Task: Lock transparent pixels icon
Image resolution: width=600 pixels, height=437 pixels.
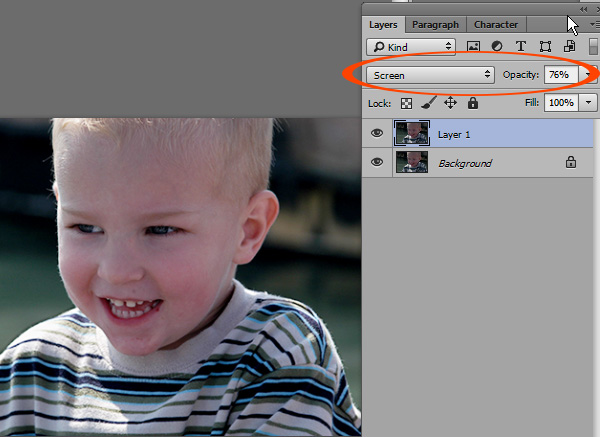Action: (x=406, y=103)
